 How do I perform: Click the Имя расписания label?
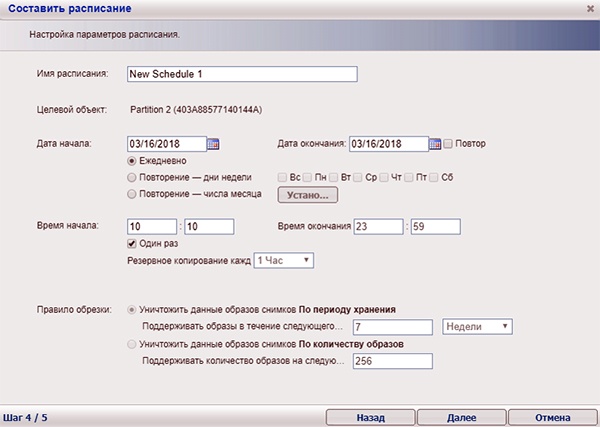(x=73, y=73)
